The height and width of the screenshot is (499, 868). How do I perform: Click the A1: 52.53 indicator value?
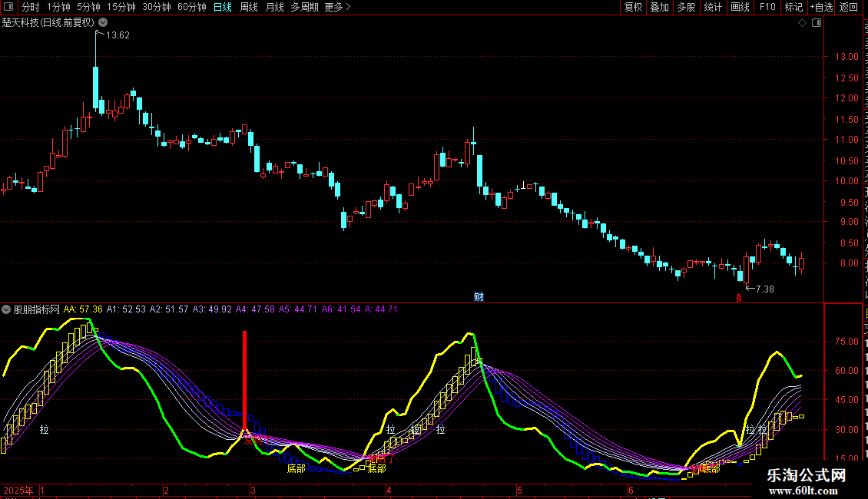click(126, 309)
